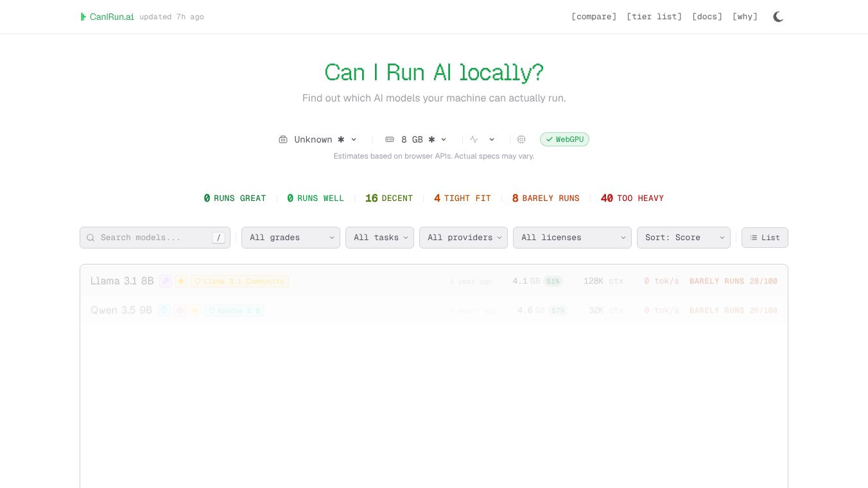Open the All providers dropdown
The height and width of the screenshot is (488, 868).
coord(464,238)
